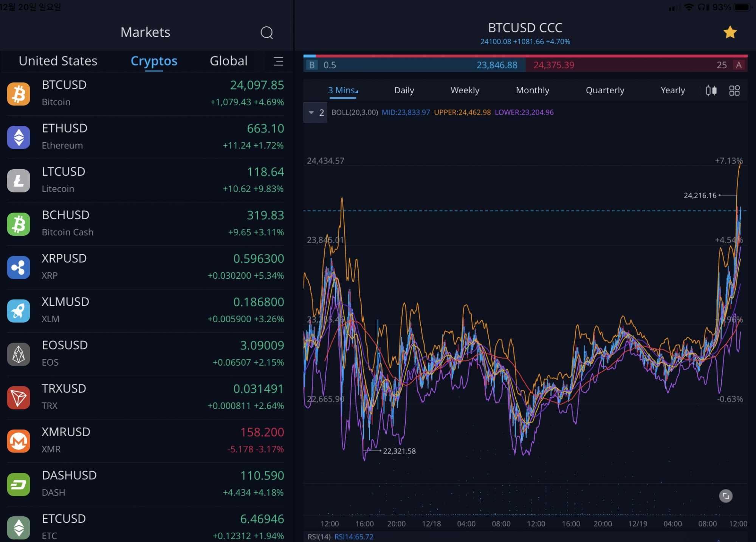Tap the bid price 23,846.88 bar
756x542 pixels.
point(496,65)
